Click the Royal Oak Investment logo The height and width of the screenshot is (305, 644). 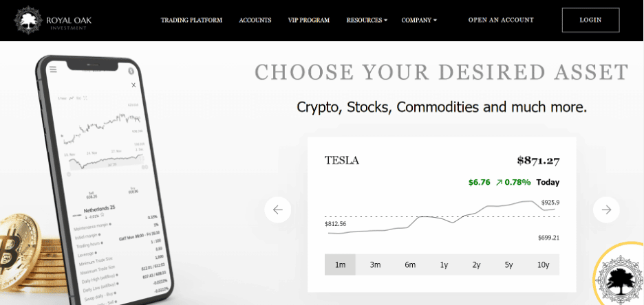(x=52, y=20)
